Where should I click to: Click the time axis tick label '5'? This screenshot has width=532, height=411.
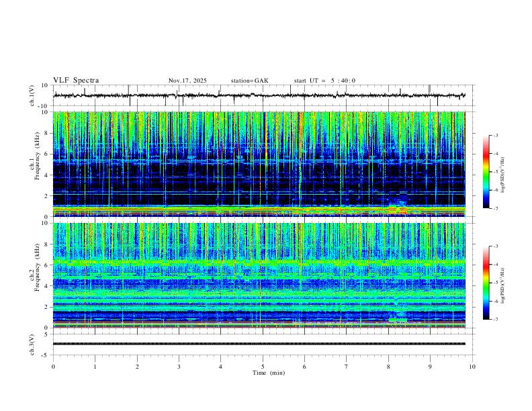[x=263, y=367]
